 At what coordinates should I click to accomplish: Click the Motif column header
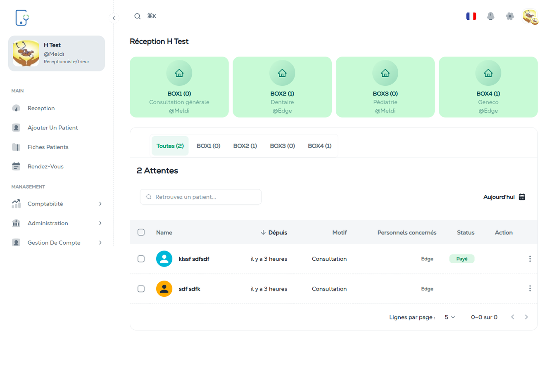pos(340,233)
